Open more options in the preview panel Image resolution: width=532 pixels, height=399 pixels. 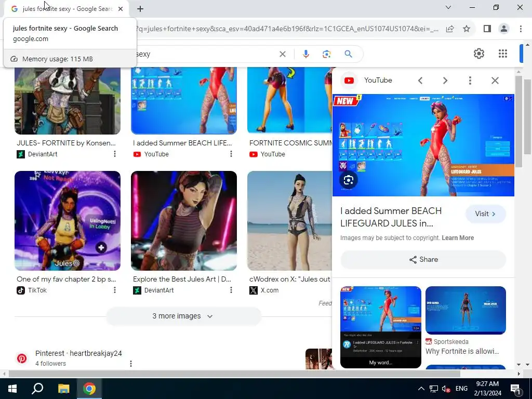pyautogui.click(x=470, y=81)
